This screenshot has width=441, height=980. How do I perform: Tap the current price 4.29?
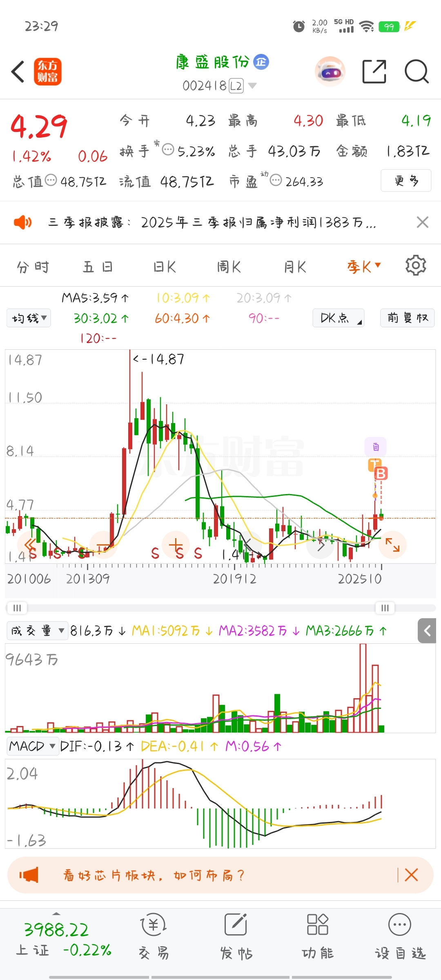pos(39,126)
